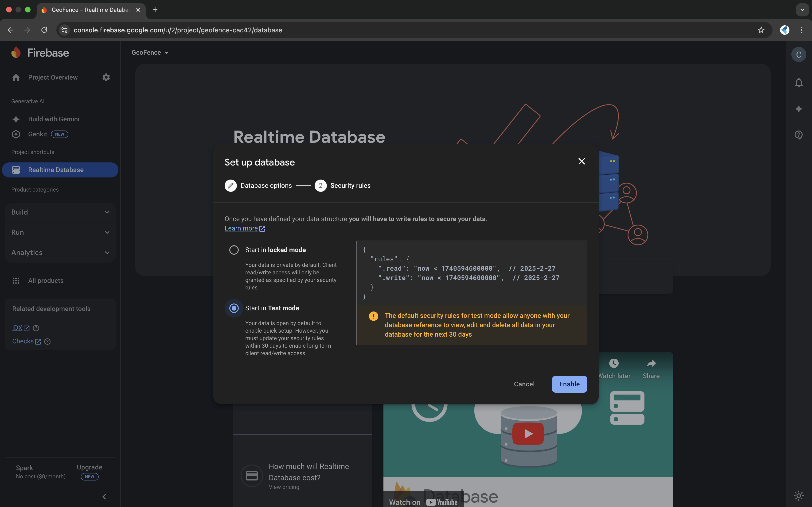Expand the Build category
The width and height of the screenshot is (812, 507).
[60, 212]
